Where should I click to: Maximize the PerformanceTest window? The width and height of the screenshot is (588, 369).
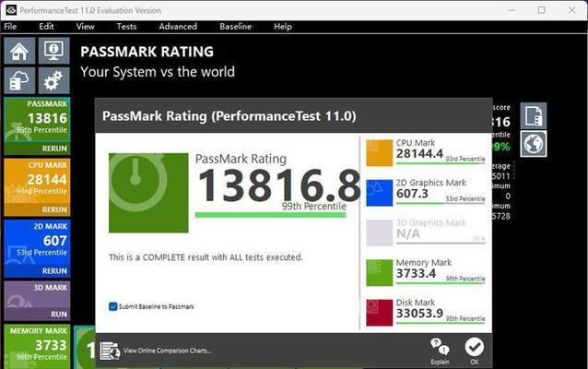[x=542, y=10]
